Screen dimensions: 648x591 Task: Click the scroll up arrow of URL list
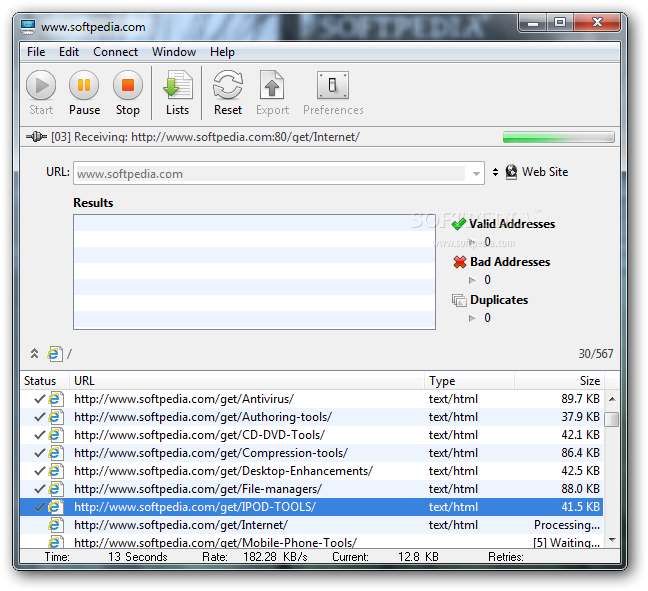click(x=612, y=399)
